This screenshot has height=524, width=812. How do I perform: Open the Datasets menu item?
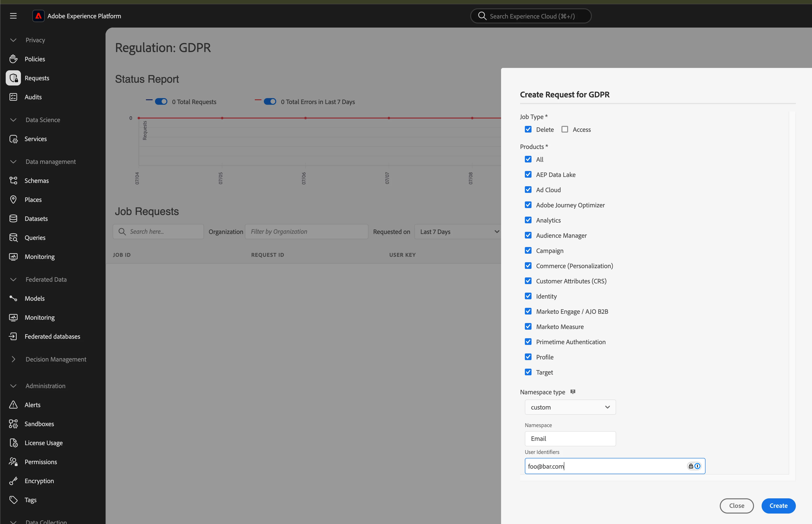pos(36,219)
